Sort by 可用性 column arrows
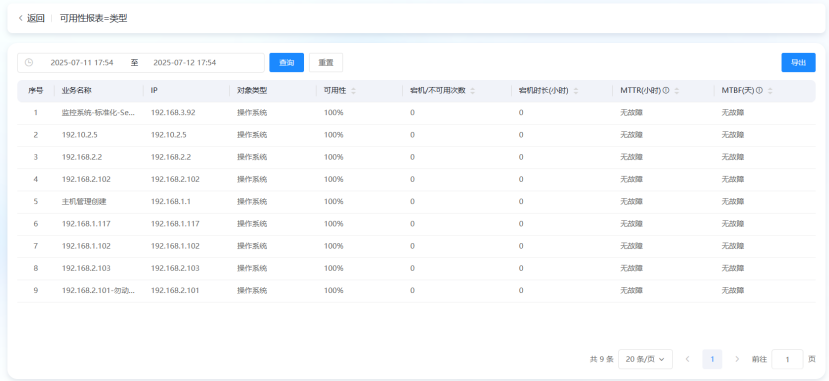The height and width of the screenshot is (381, 829). pyautogui.click(x=353, y=91)
